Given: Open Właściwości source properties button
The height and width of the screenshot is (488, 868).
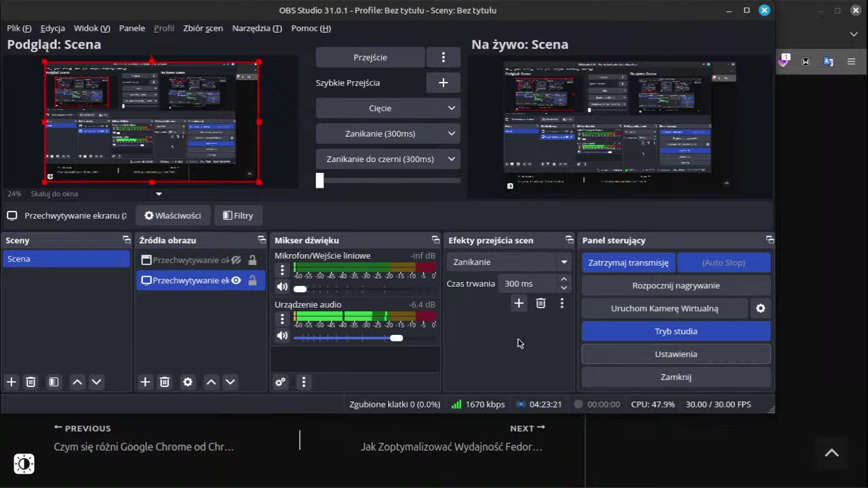Looking at the screenshot, I should click(173, 216).
